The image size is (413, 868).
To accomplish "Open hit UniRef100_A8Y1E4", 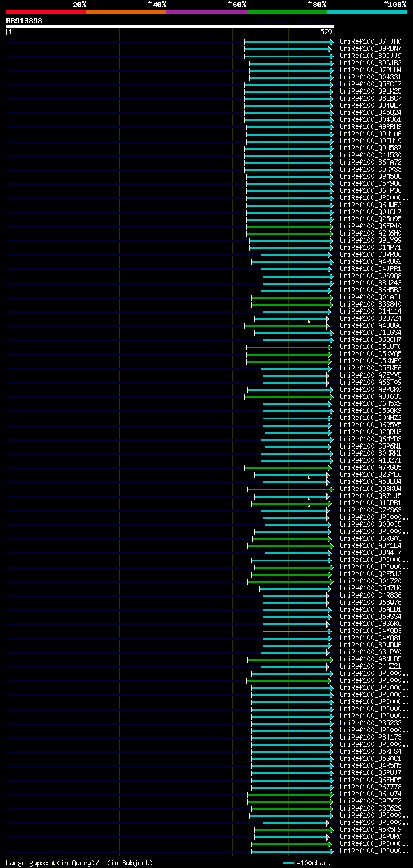I will [x=370, y=545].
